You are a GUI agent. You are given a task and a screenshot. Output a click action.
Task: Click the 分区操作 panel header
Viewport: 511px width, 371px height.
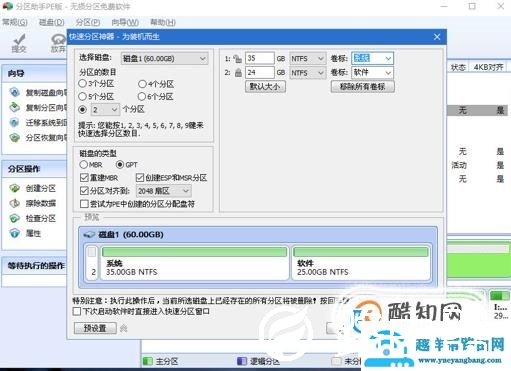(x=35, y=169)
